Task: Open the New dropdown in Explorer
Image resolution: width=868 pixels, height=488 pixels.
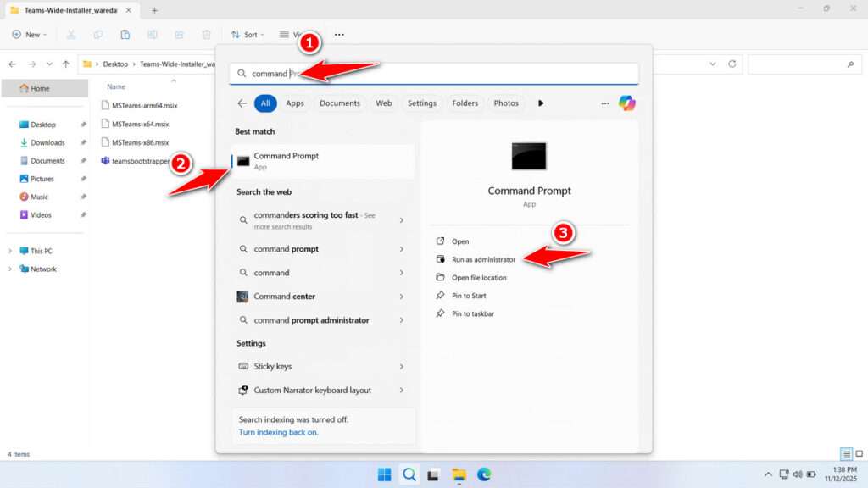Action: tap(29, 34)
